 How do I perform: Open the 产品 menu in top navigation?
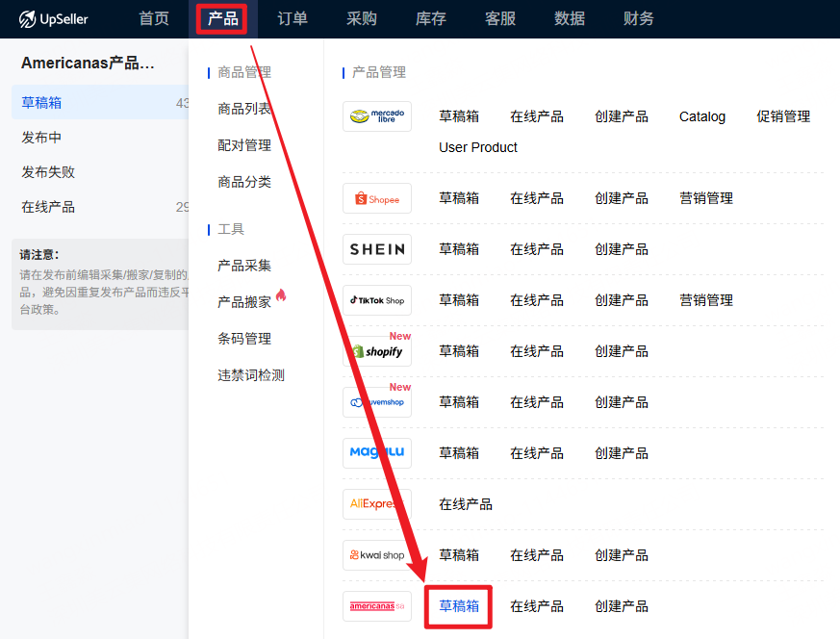tap(222, 19)
